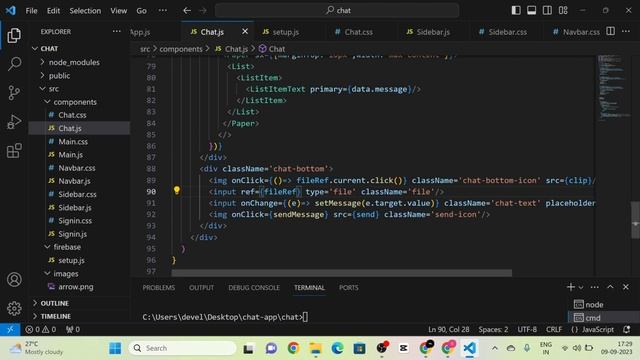
Task: Create a new terminal with plus icon
Action: click(571, 287)
